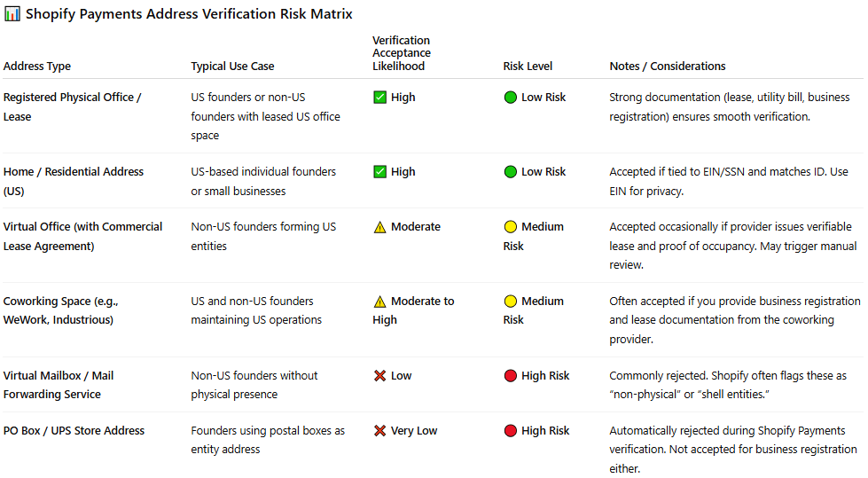The height and width of the screenshot is (478, 868).
Task: Click the Notes / Considerations column header
Action: coord(668,67)
